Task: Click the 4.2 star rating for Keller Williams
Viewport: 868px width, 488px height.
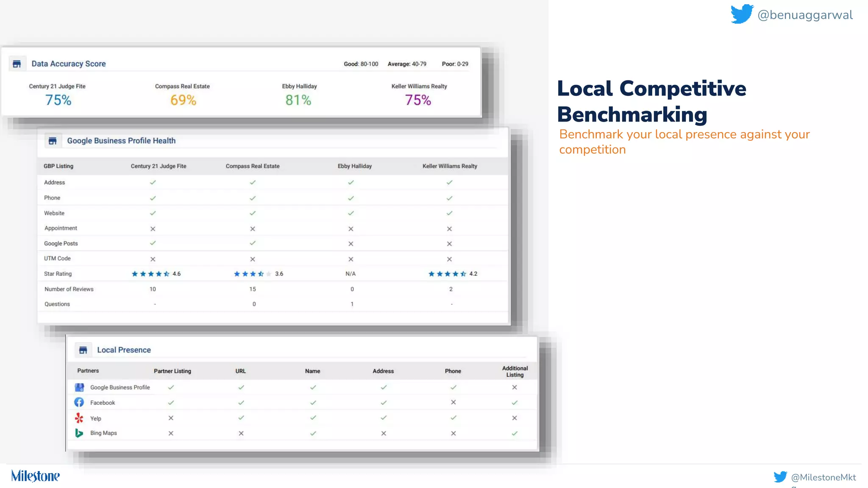Action: (453, 274)
